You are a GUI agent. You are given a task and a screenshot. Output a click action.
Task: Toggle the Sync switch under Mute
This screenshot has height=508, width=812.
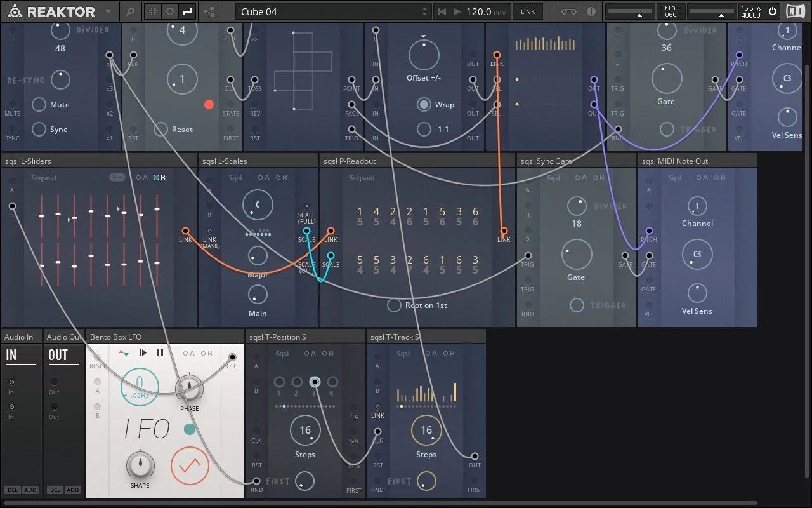pos(39,129)
